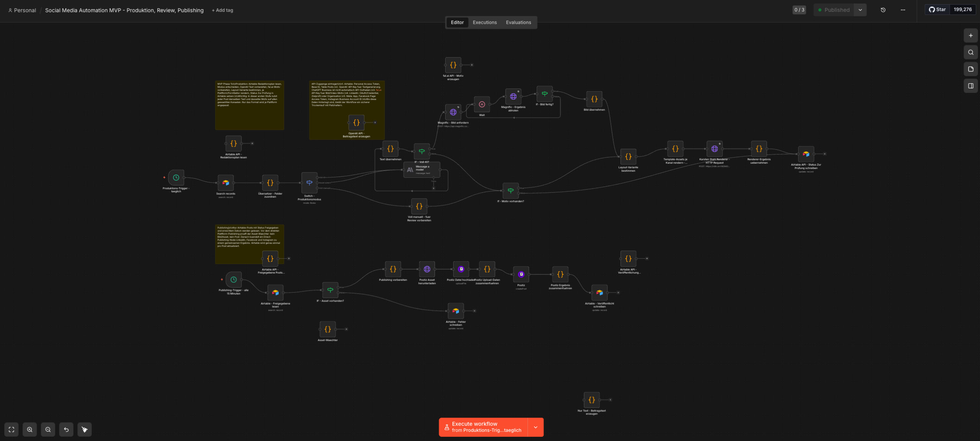Open the Voll manuell - fuer Review vorbereiten node
This screenshot has height=441, width=980.
[x=419, y=206]
